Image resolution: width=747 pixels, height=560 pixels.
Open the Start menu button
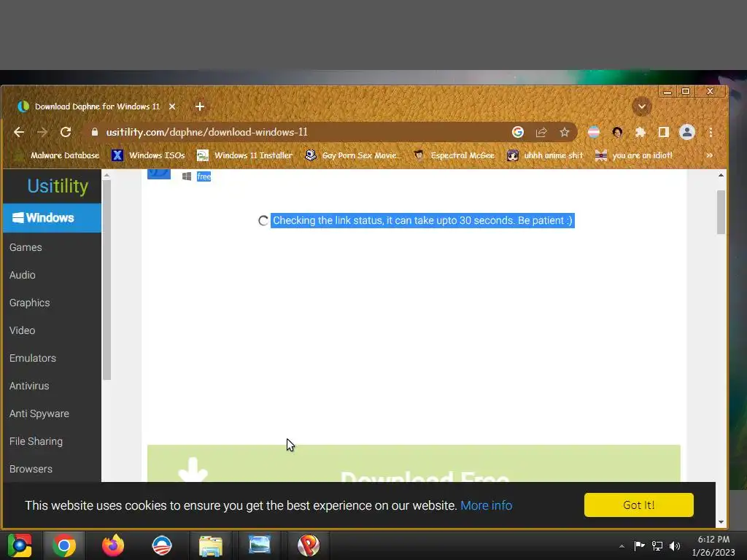click(x=20, y=545)
